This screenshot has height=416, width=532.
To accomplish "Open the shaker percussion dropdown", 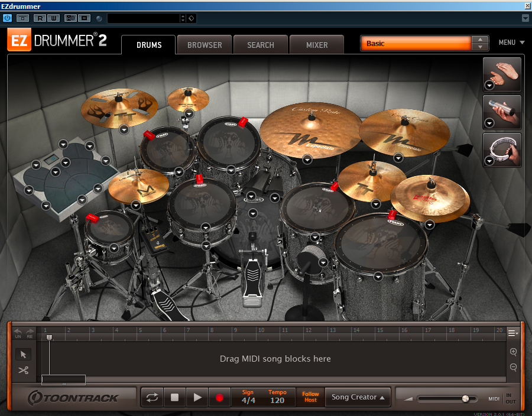I will 489,123.
